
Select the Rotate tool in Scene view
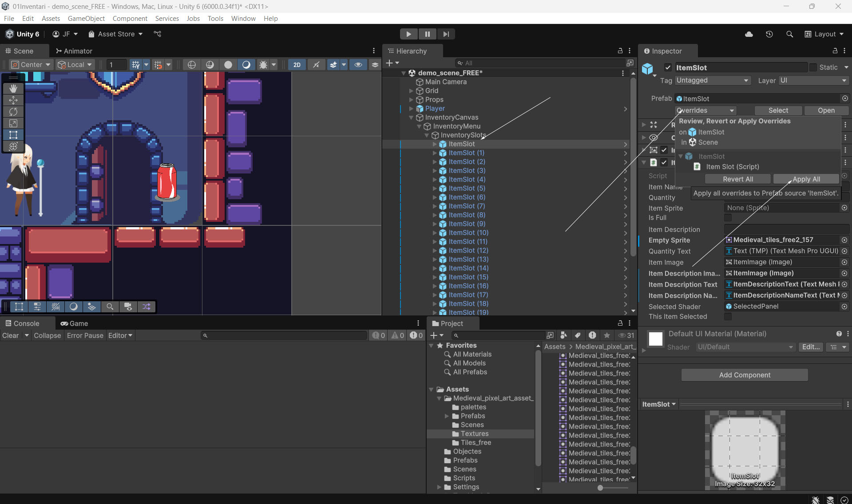(13, 112)
